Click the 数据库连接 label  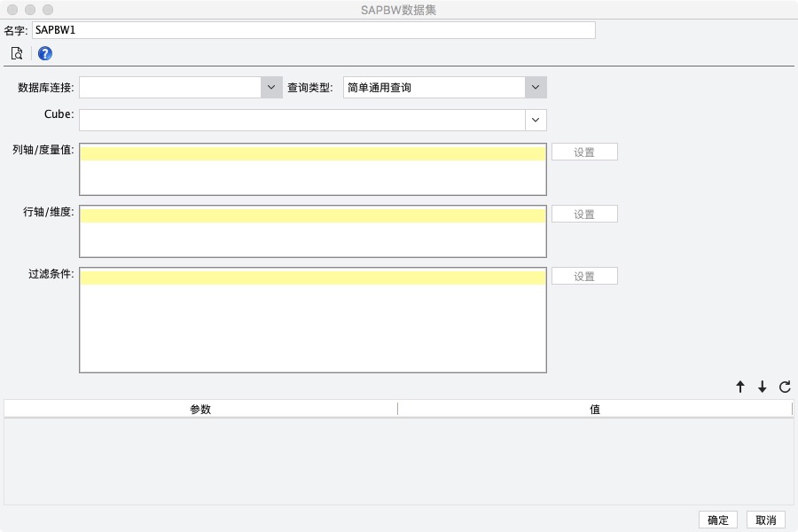point(46,88)
